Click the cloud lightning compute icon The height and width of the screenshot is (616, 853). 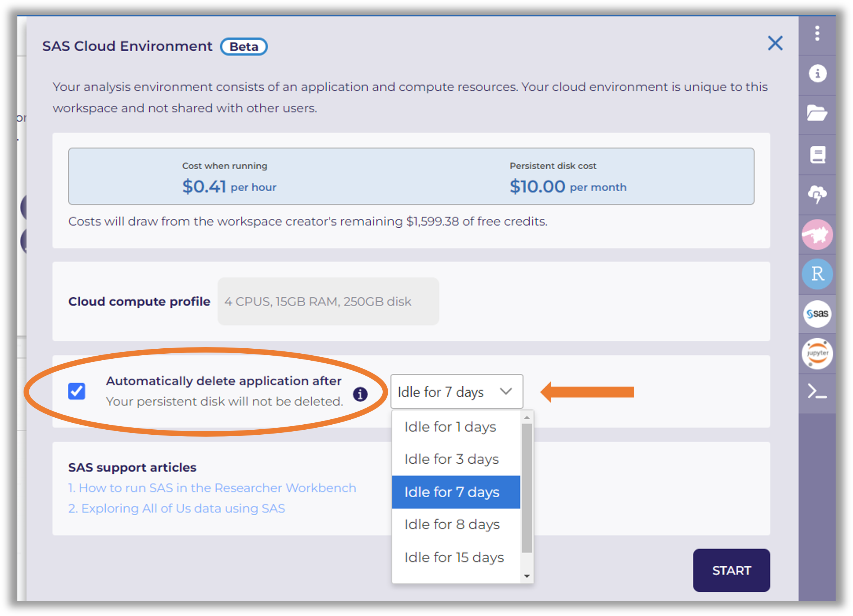817,194
